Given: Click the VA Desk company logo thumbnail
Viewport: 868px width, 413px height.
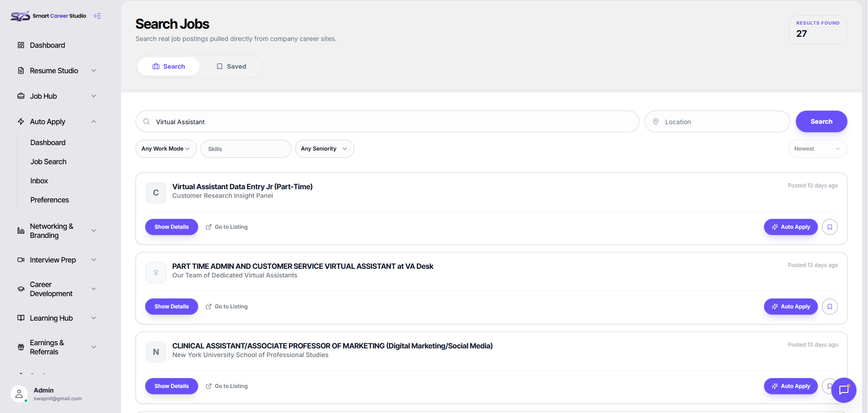Looking at the screenshot, I should pos(156,272).
